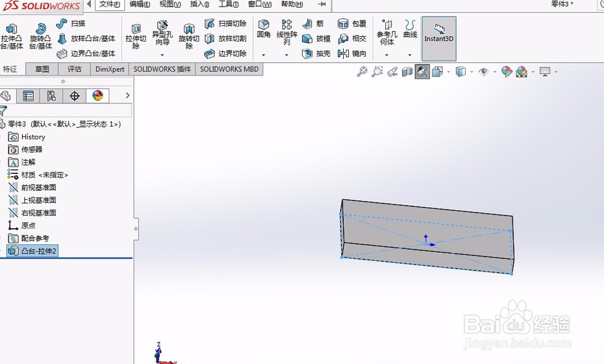
Task: Click the Previous View icon
Action: click(x=392, y=72)
